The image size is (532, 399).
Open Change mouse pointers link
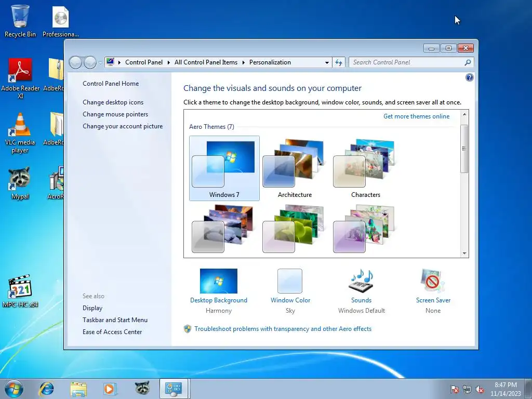pyautogui.click(x=115, y=114)
